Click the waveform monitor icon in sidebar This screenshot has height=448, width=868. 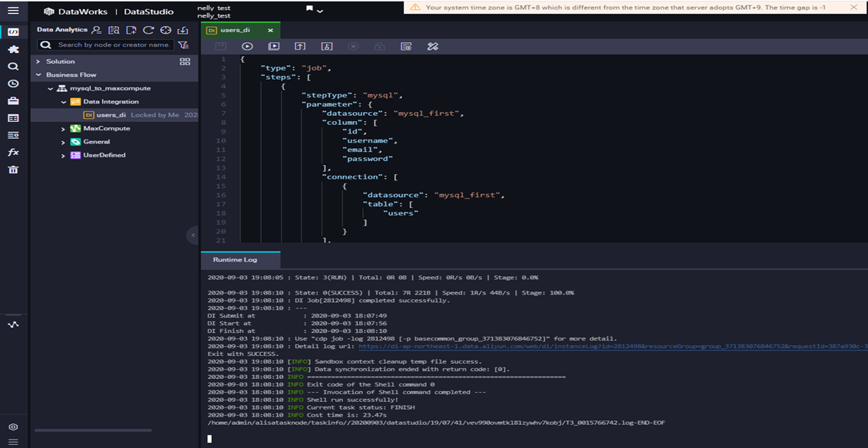(13, 324)
